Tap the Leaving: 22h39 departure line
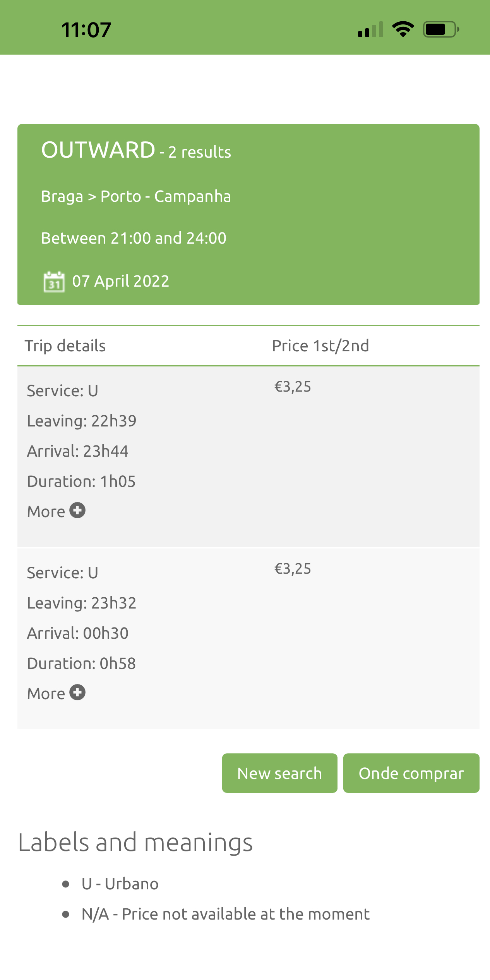The height and width of the screenshot is (980, 490). (x=82, y=421)
